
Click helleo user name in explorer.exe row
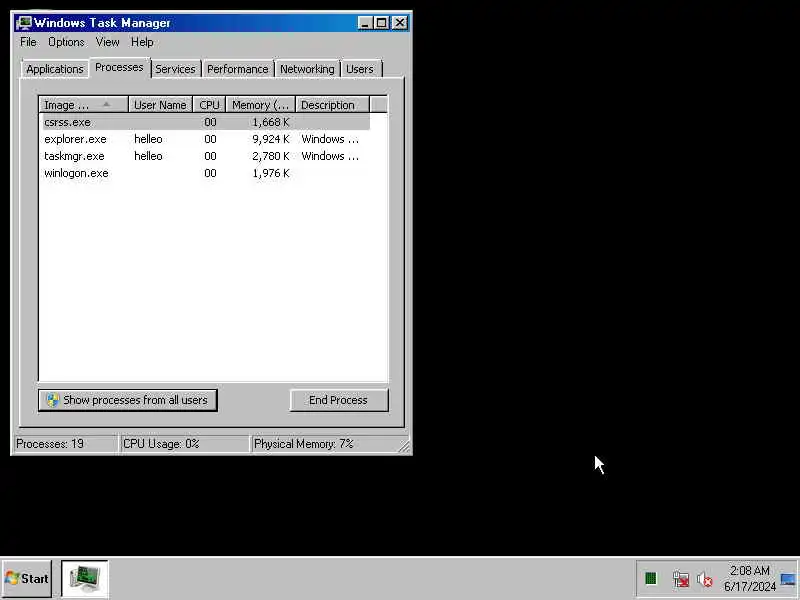[148, 139]
